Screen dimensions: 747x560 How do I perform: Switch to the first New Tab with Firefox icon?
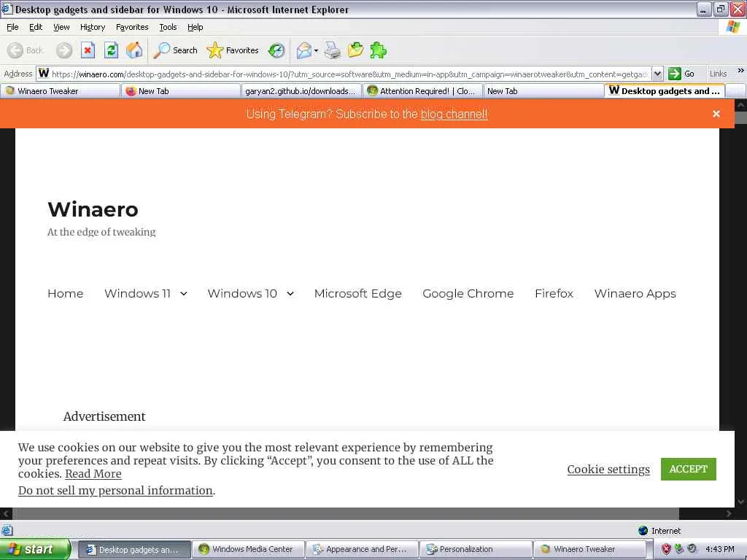[x=181, y=91]
